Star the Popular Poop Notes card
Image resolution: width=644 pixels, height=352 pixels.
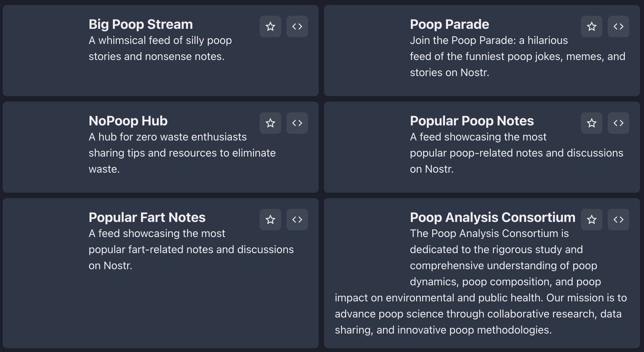click(x=591, y=123)
